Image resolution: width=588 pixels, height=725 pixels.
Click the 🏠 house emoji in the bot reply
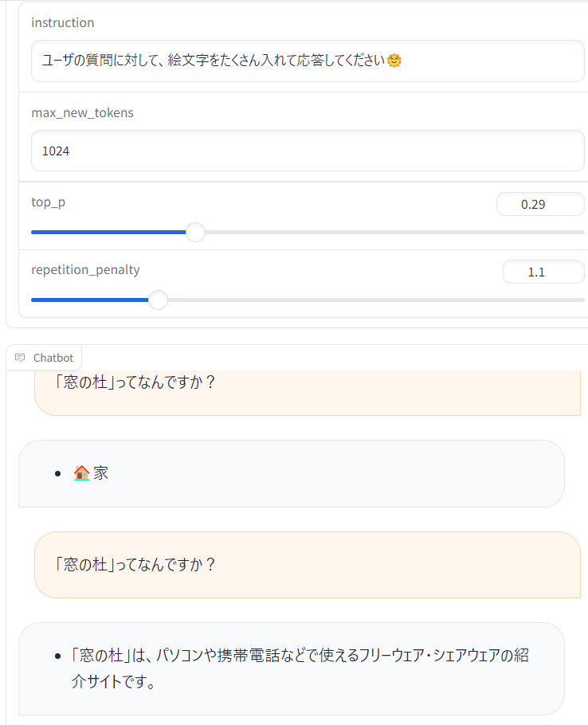tap(83, 472)
